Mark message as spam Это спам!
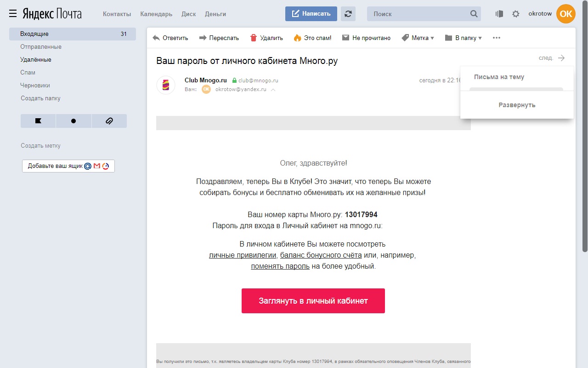588x368 pixels. point(312,38)
